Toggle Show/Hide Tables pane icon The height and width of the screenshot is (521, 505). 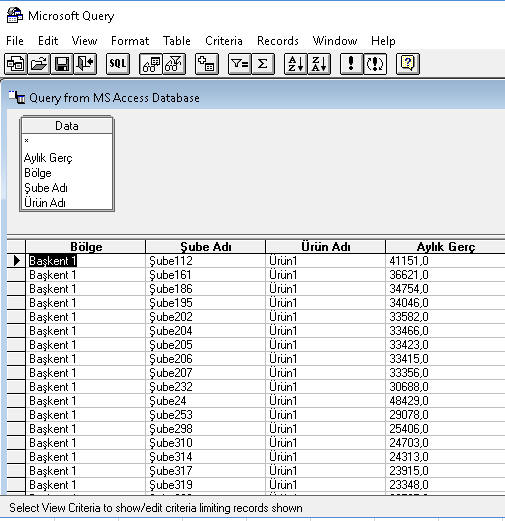pyautogui.click(x=151, y=64)
